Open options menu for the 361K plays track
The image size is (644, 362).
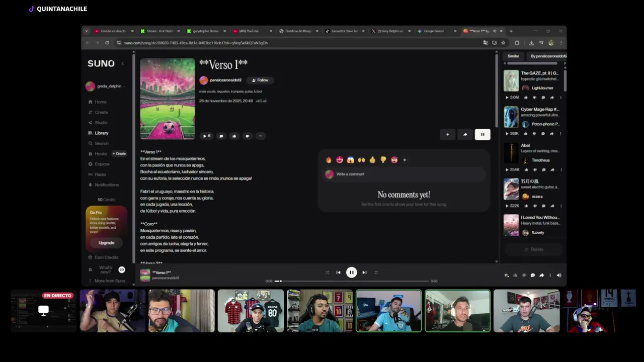[x=560, y=134]
